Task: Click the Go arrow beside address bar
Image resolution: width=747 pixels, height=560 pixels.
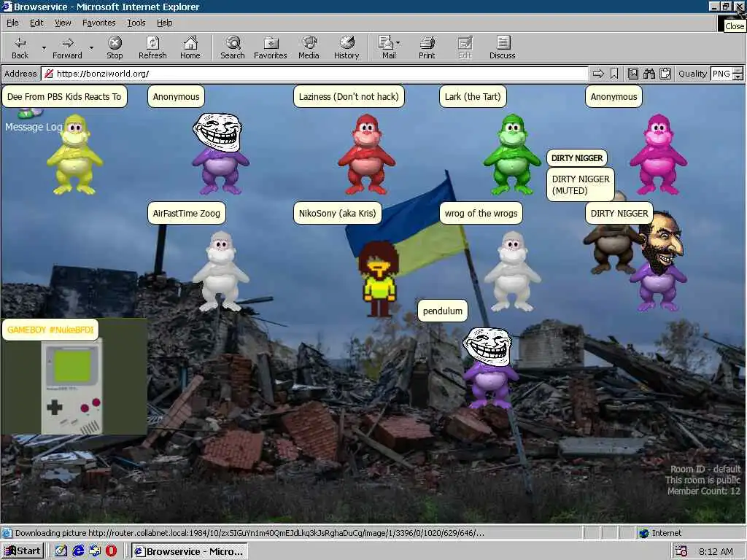Action: pos(598,74)
